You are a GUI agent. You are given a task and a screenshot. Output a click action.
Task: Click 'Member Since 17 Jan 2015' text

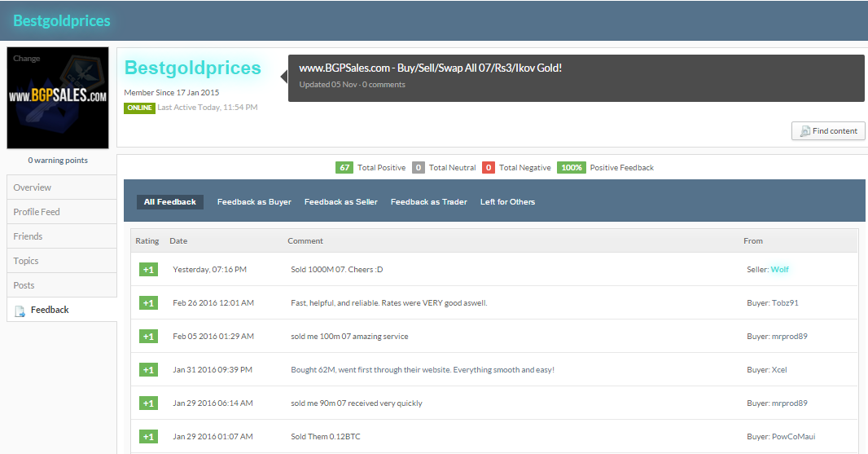pos(172,93)
